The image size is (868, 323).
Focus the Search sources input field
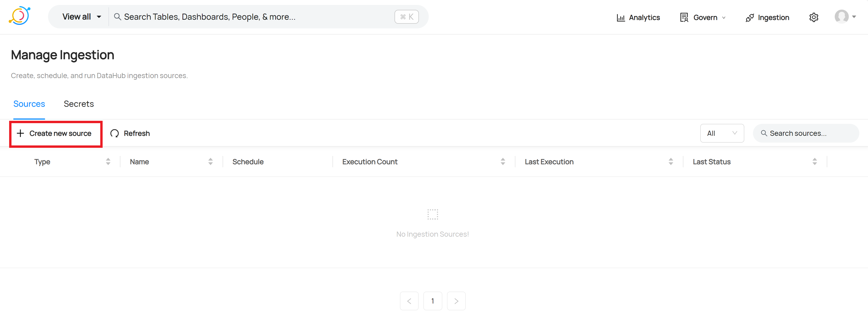click(806, 133)
